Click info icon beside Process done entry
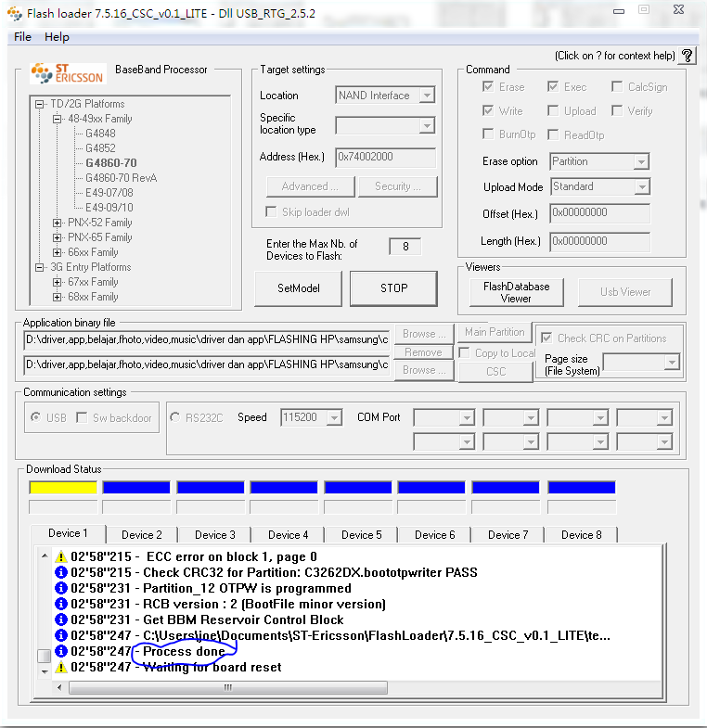This screenshot has height=728, width=707. [61, 651]
